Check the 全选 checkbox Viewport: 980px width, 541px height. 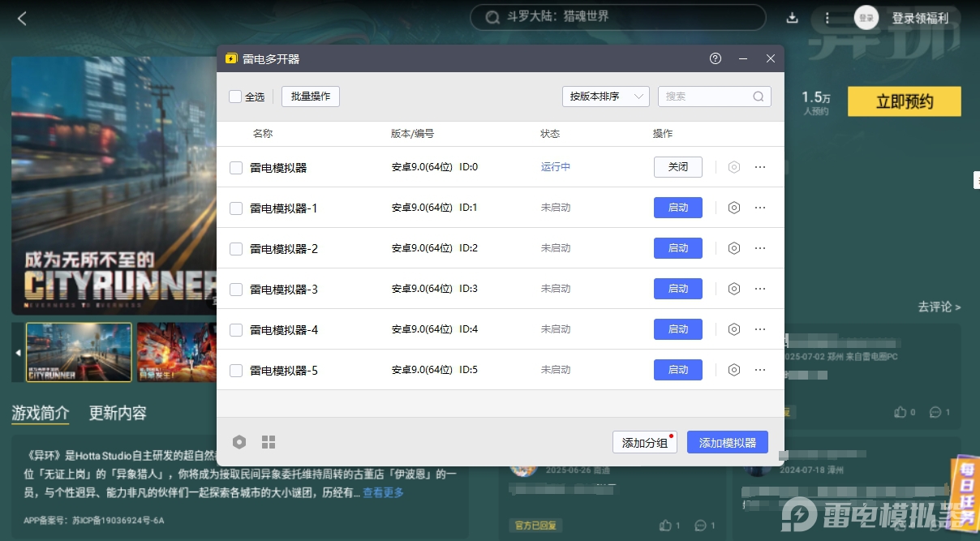(x=235, y=97)
